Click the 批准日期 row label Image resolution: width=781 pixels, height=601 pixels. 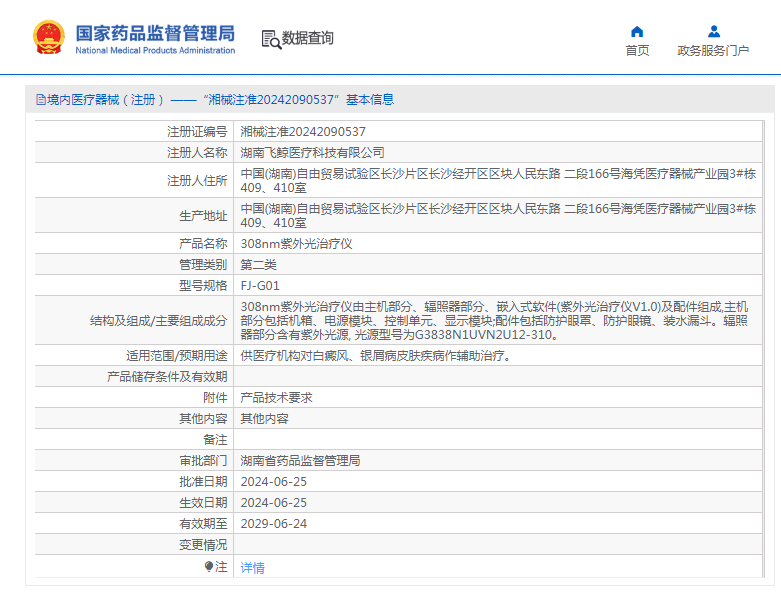(203, 481)
